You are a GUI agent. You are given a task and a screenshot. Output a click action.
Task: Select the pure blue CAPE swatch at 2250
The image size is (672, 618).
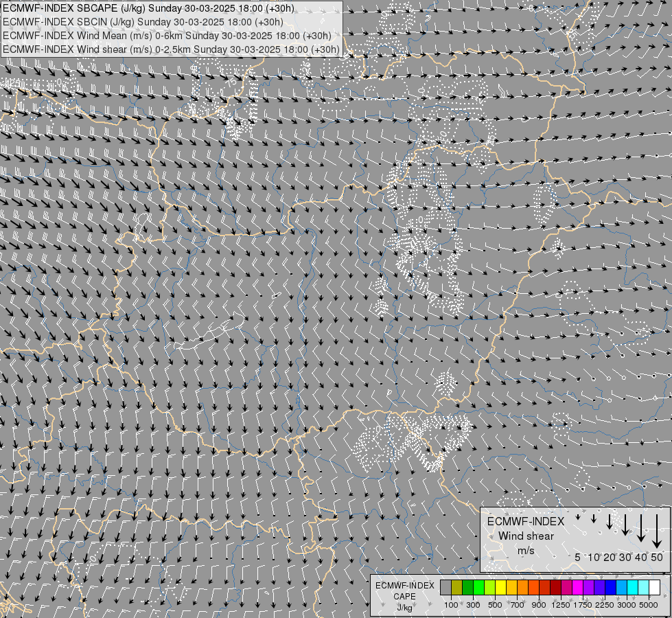610,587
